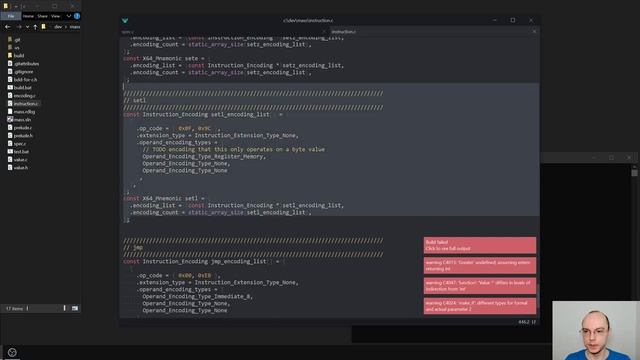
Task: Click the build.bat file icon
Action: pyautogui.click(x=10, y=87)
